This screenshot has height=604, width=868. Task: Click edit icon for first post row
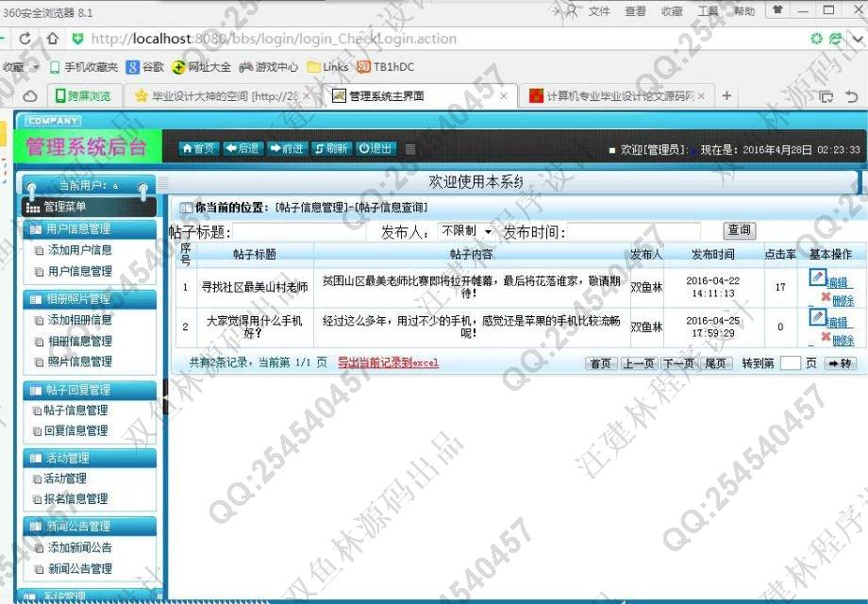(x=817, y=277)
